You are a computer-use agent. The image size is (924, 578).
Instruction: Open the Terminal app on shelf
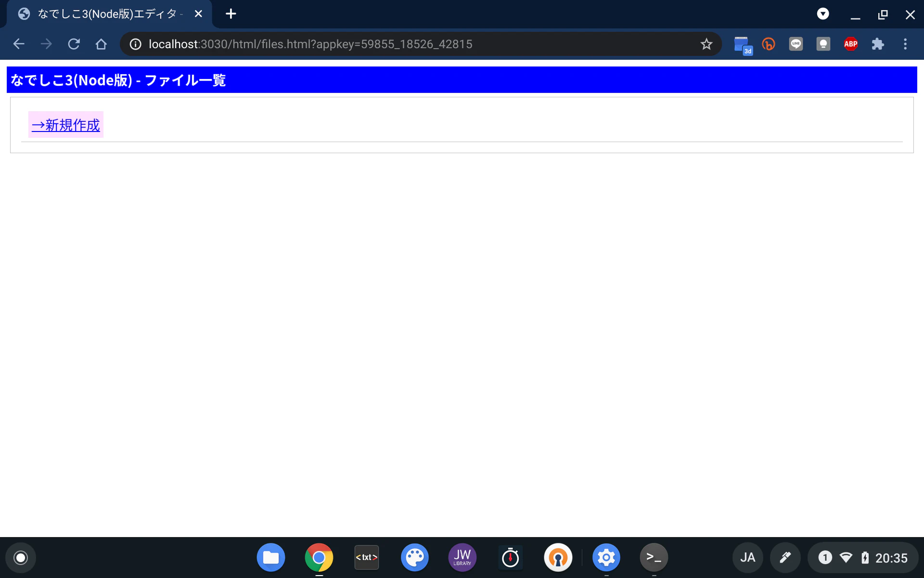(x=654, y=558)
